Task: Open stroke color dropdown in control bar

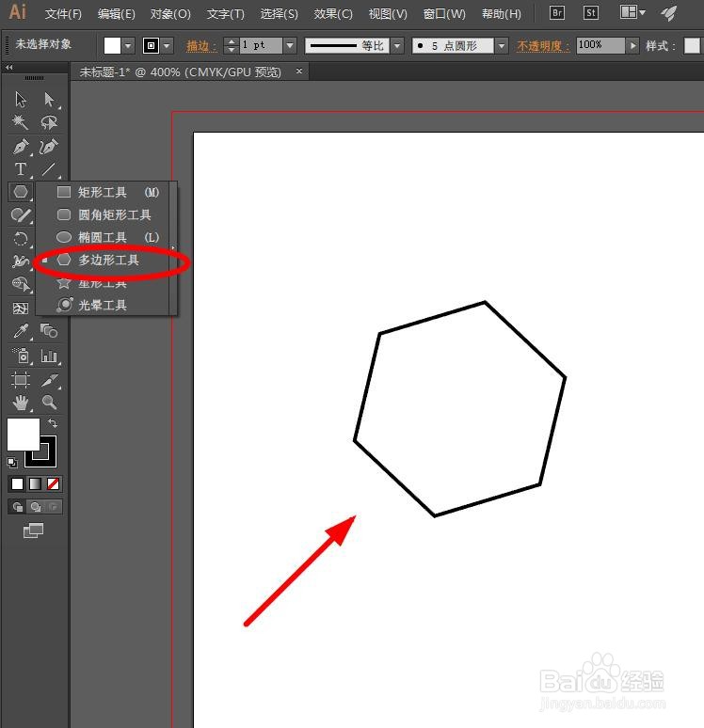Action: [x=168, y=45]
